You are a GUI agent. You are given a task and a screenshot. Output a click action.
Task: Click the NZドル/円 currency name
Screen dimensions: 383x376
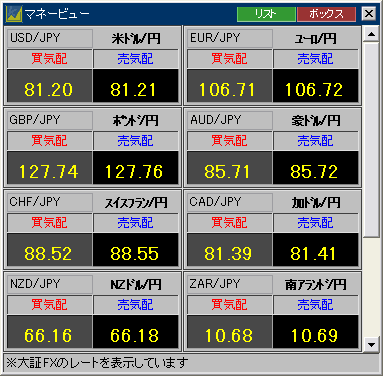(x=136, y=285)
